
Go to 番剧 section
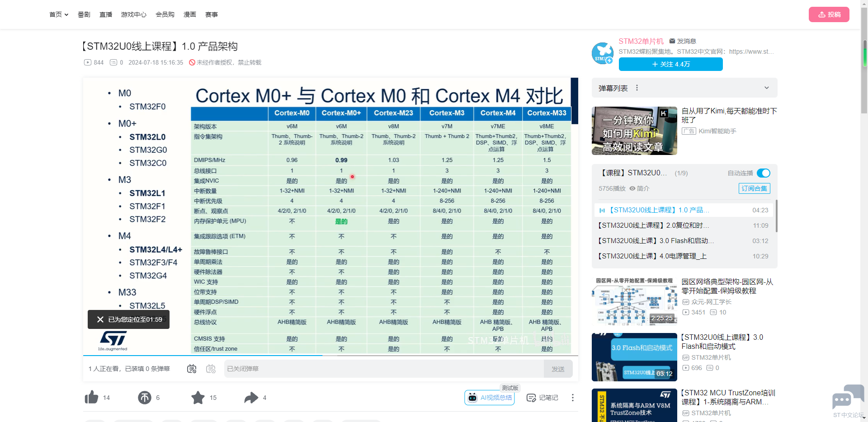pos(84,14)
